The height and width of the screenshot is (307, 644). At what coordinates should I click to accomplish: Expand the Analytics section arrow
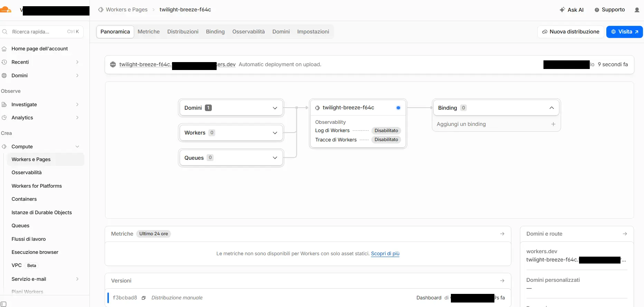click(x=77, y=118)
